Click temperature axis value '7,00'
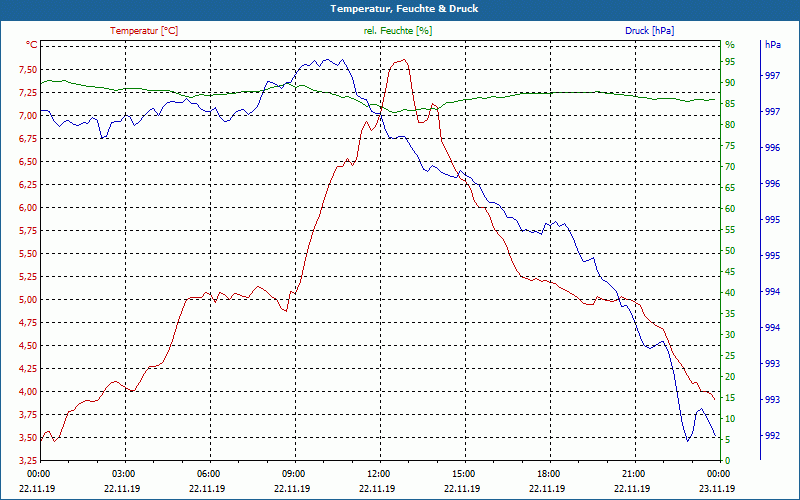The width and height of the screenshot is (800, 500). 28,116
